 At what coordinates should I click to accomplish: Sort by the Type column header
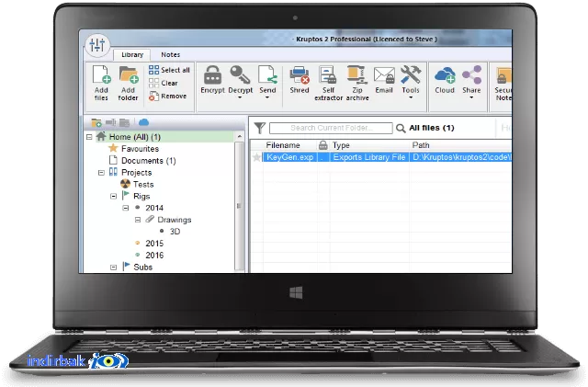pos(369,145)
